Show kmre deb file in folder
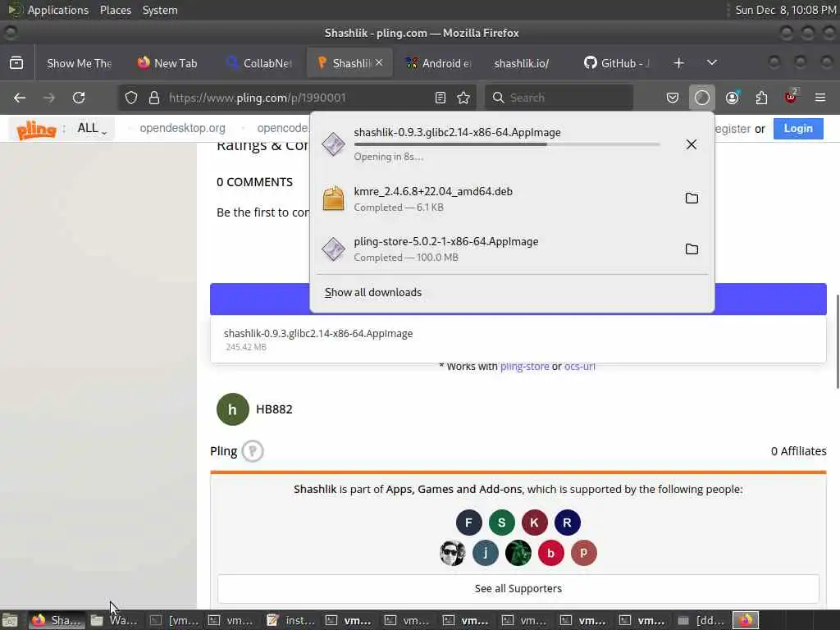The image size is (840, 630). coord(692,199)
